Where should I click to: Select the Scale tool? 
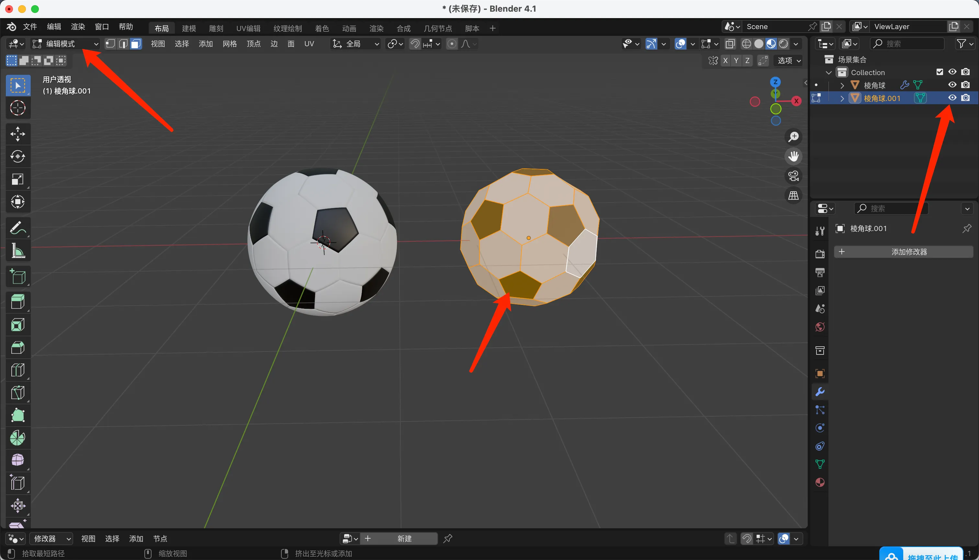(x=18, y=179)
